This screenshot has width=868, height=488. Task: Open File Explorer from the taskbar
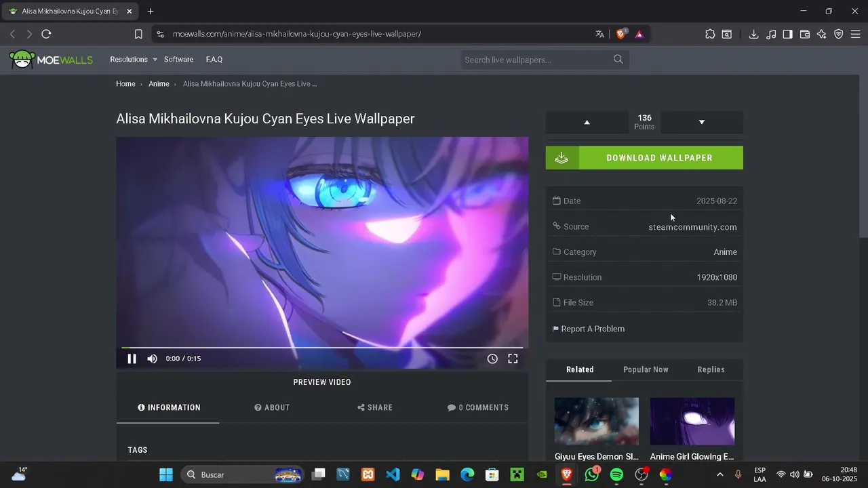442,474
